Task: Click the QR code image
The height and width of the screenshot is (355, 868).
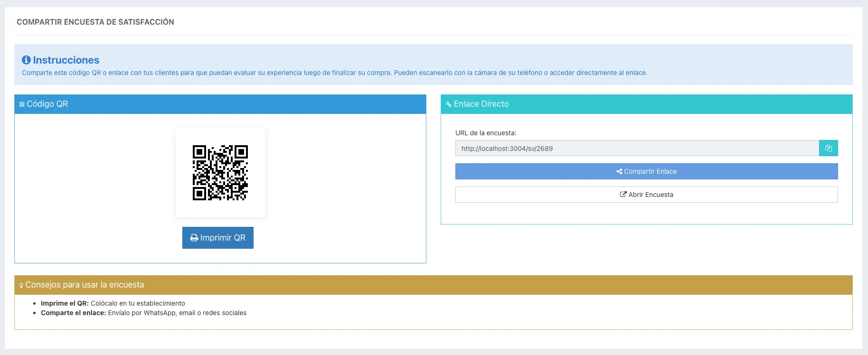Action: point(220,173)
